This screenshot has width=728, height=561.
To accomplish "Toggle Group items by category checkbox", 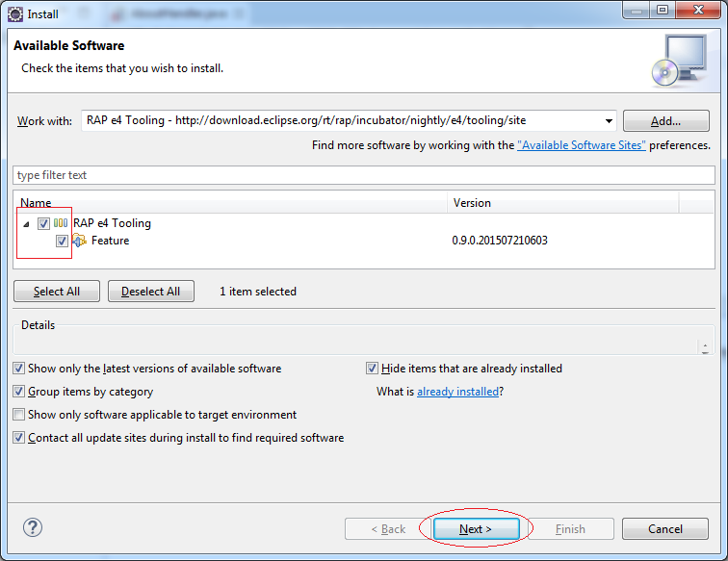I will click(18, 392).
